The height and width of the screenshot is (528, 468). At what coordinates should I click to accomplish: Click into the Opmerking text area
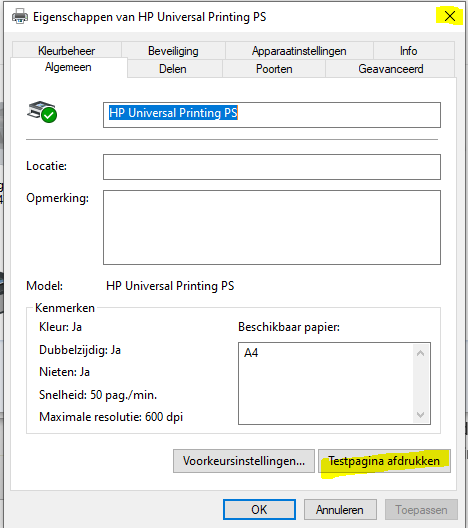[272, 227]
